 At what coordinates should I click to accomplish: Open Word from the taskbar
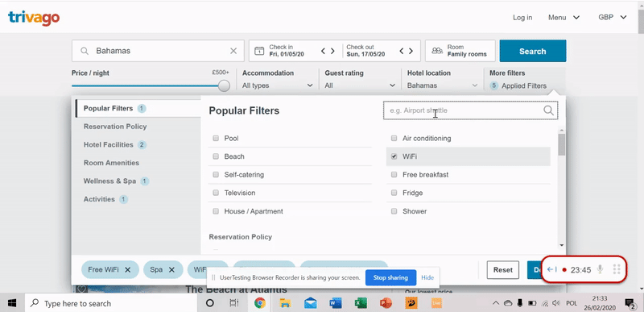tap(336, 303)
